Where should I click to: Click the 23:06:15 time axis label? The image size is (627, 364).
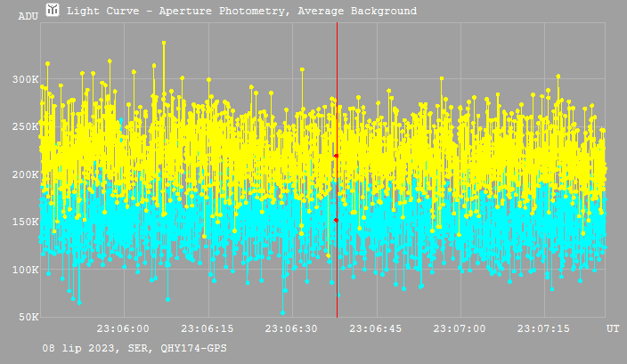coord(208,328)
